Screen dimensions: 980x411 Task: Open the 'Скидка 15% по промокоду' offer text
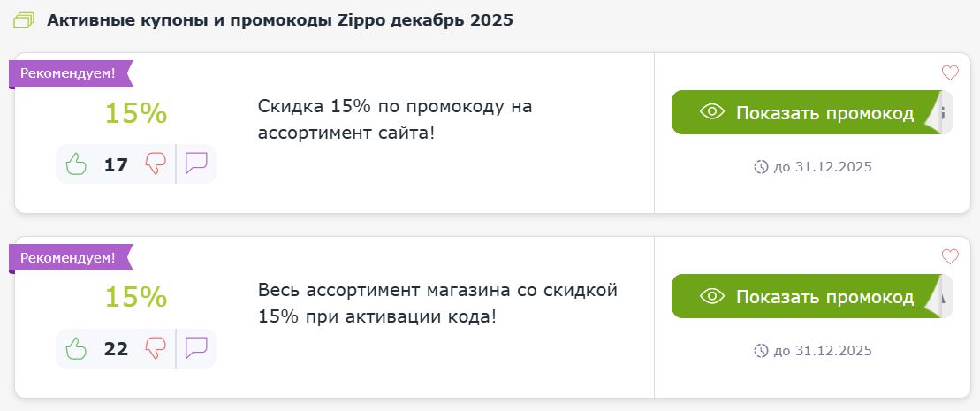(395, 119)
